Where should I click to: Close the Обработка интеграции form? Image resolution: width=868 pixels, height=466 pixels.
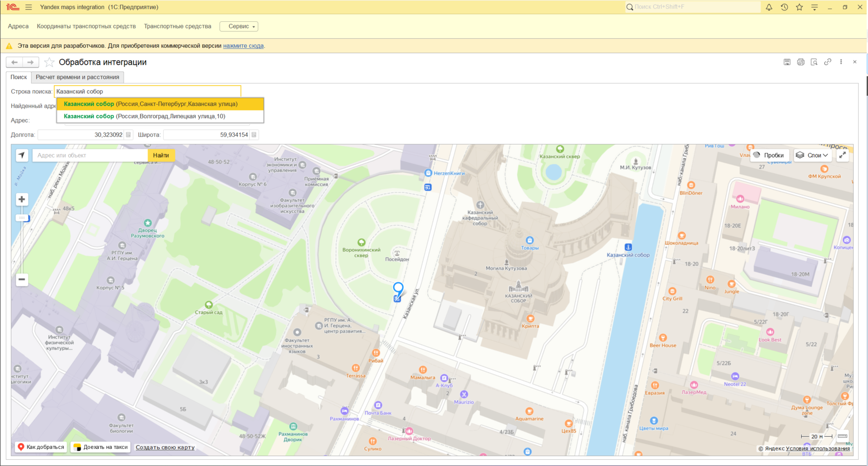click(854, 62)
